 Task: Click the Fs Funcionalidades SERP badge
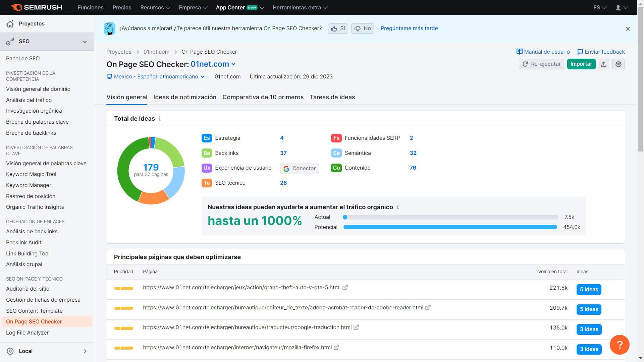tap(336, 138)
